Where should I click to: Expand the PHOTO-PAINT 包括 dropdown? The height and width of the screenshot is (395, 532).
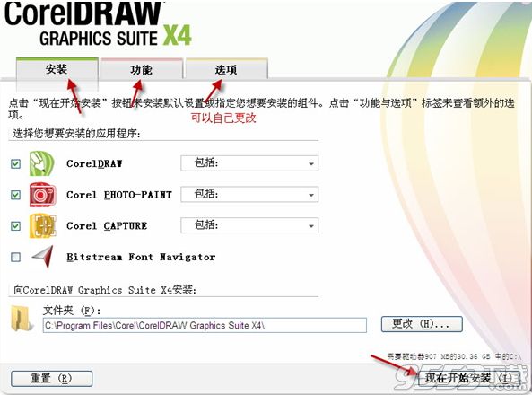(x=249, y=194)
